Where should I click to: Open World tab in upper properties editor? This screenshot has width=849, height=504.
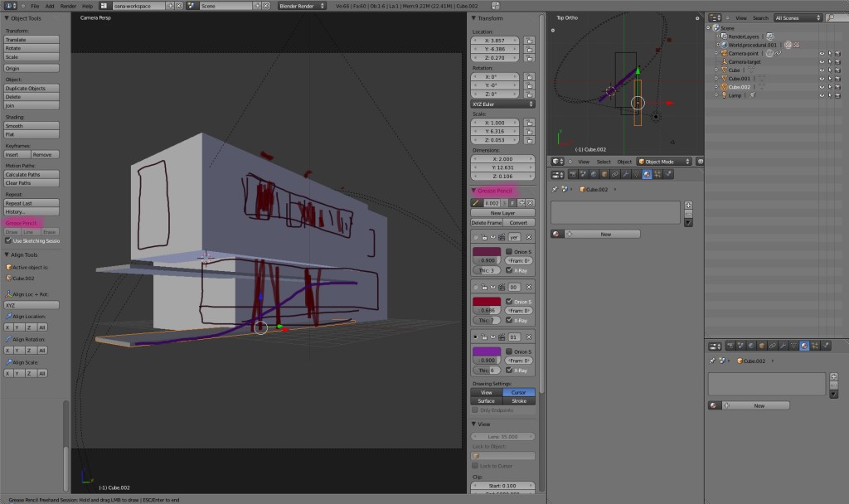click(x=594, y=174)
